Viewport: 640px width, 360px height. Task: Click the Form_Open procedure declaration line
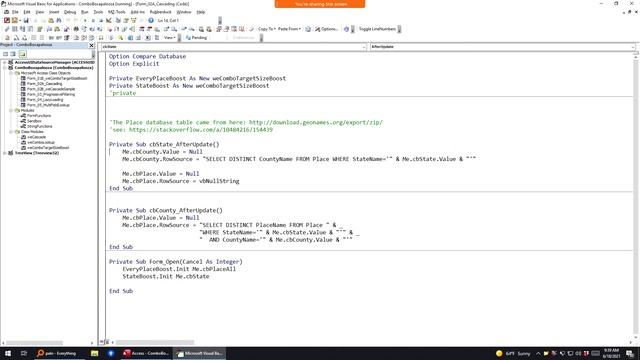coord(176,262)
